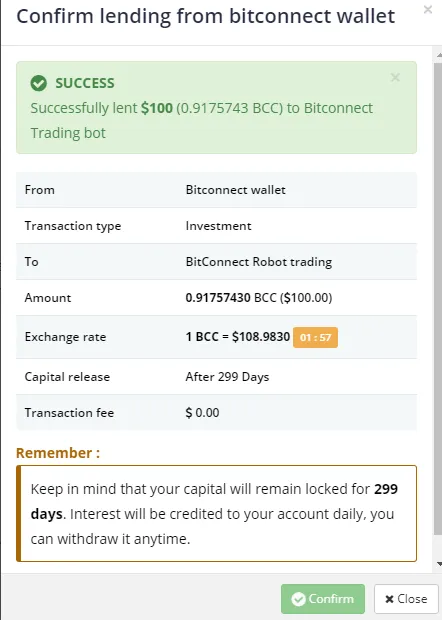Dismiss the green SUCCESS alert
This screenshot has height=620, width=442.
click(395, 78)
